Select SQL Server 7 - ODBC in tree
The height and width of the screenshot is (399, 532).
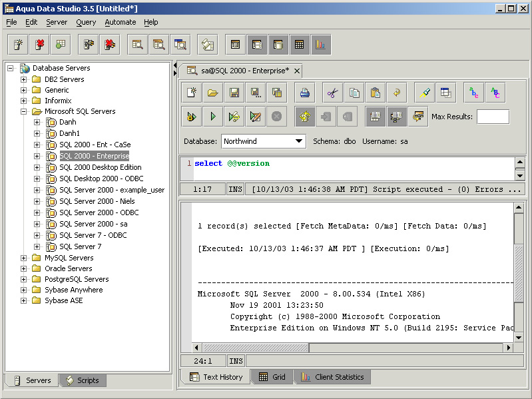click(x=93, y=235)
